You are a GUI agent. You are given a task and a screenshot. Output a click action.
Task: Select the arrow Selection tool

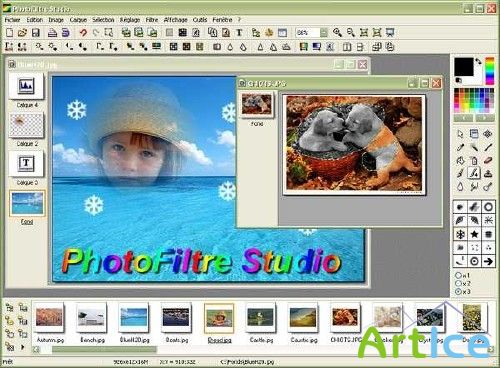460,134
